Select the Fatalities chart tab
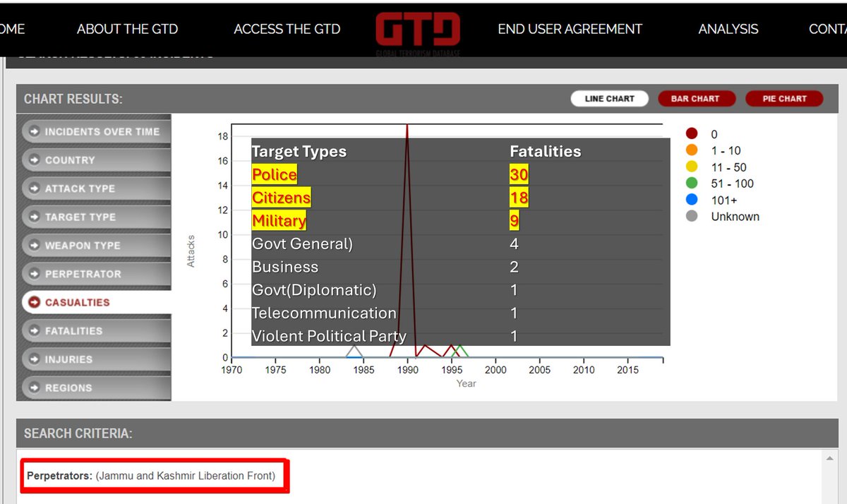Image resolution: width=847 pixels, height=504 pixels. (x=96, y=330)
